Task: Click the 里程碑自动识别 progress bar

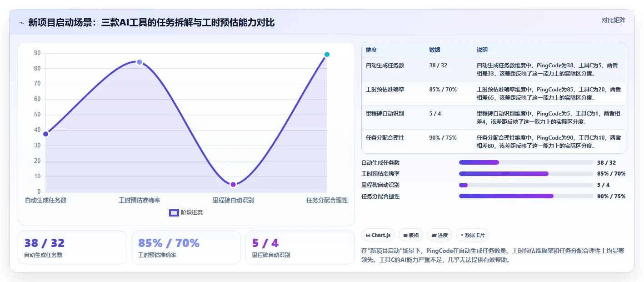Action: 526,185
